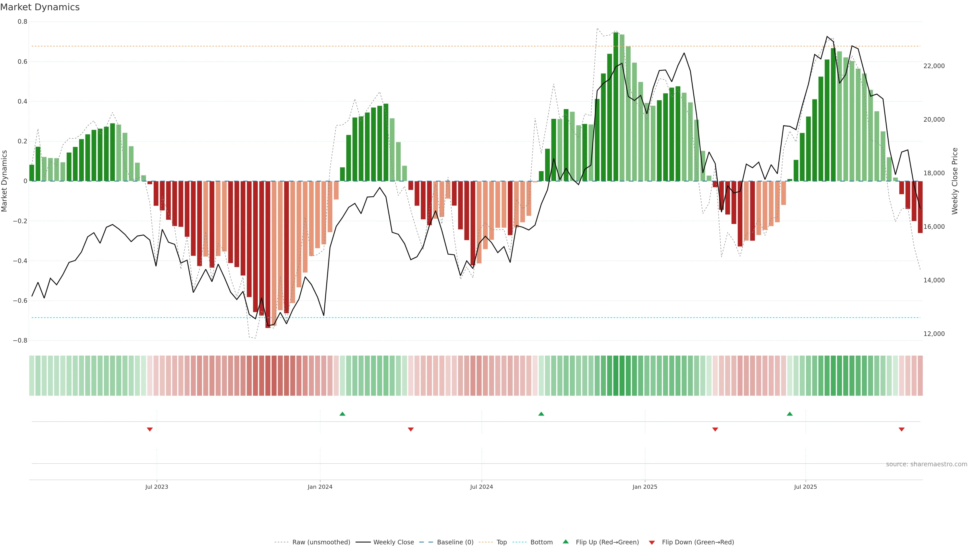Click the red flip-down marker after Jan 2025
Screen dimensions: 980x551
(715, 429)
